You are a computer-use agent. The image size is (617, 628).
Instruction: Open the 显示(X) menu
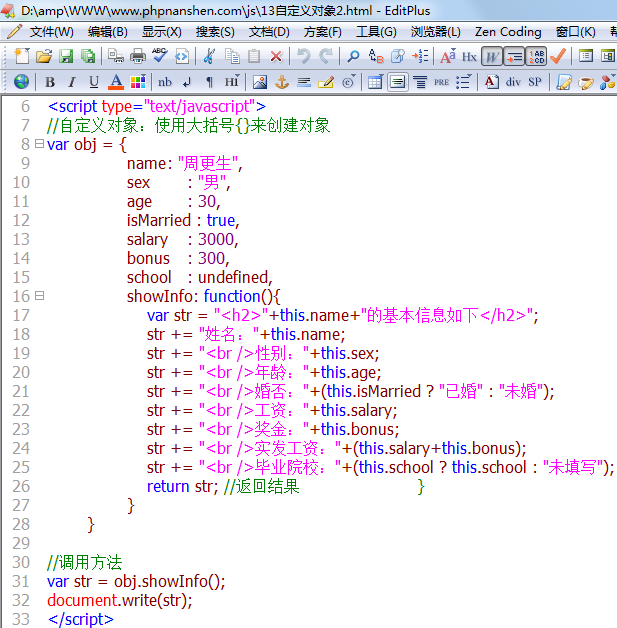point(161,32)
